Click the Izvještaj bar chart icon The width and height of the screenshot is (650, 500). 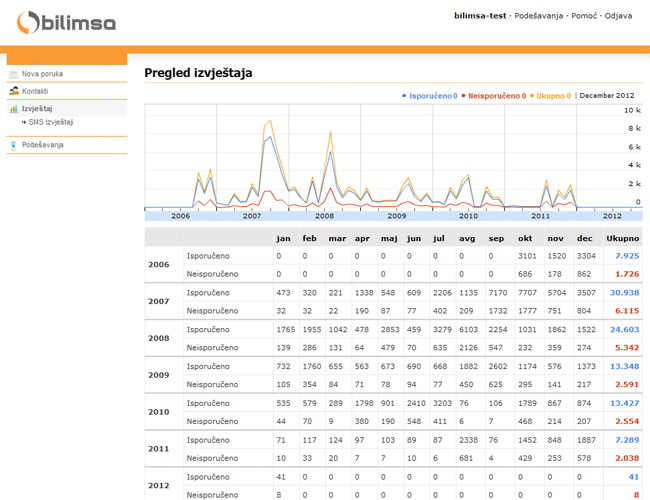point(13,109)
